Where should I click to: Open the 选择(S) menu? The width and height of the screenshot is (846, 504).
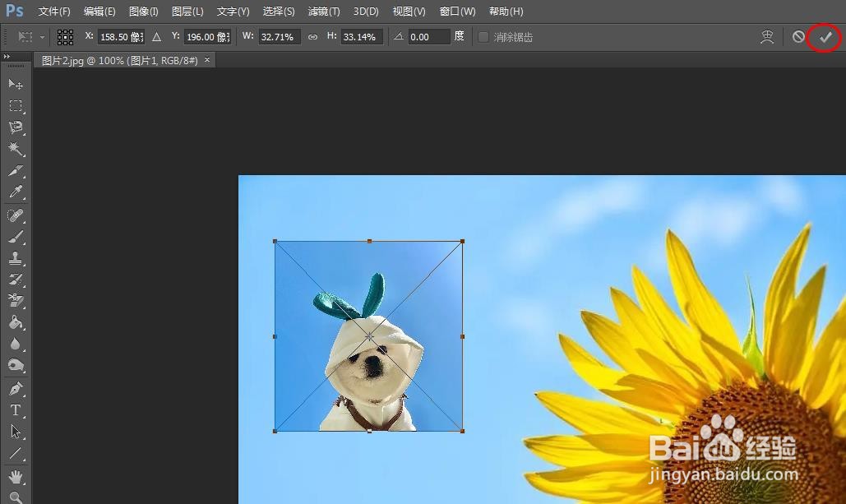pos(279,12)
